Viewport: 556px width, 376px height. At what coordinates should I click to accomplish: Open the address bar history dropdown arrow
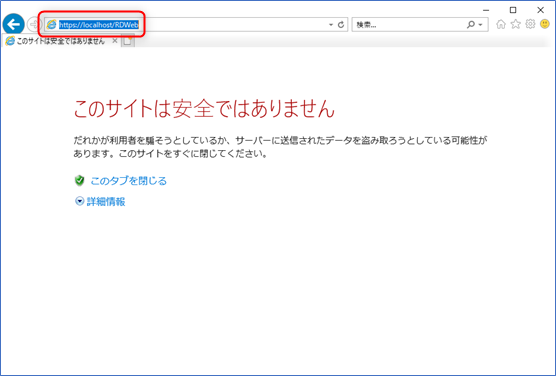tap(331, 25)
